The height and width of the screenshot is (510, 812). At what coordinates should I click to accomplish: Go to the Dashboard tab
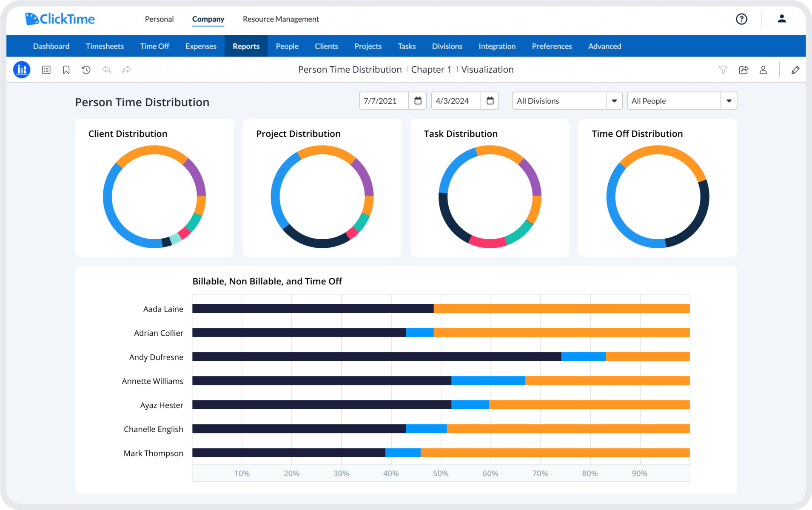point(51,46)
